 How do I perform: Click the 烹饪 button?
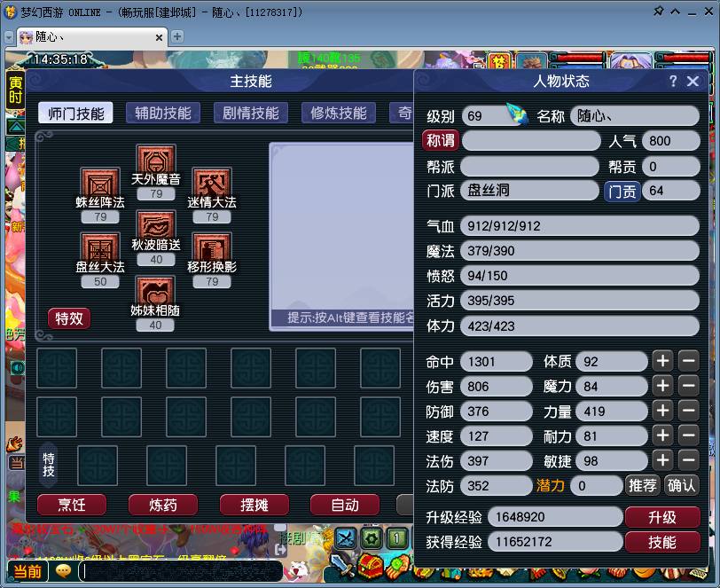[72, 505]
